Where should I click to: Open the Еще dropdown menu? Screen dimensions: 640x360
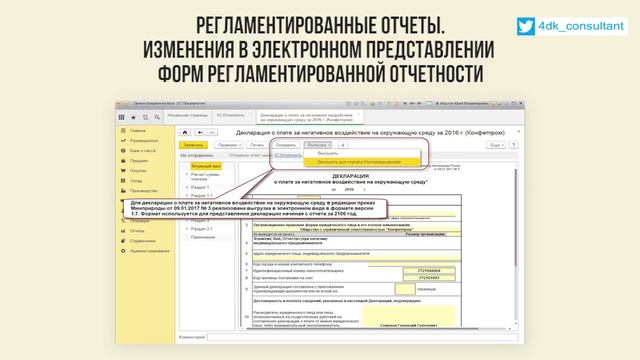pos(496,145)
